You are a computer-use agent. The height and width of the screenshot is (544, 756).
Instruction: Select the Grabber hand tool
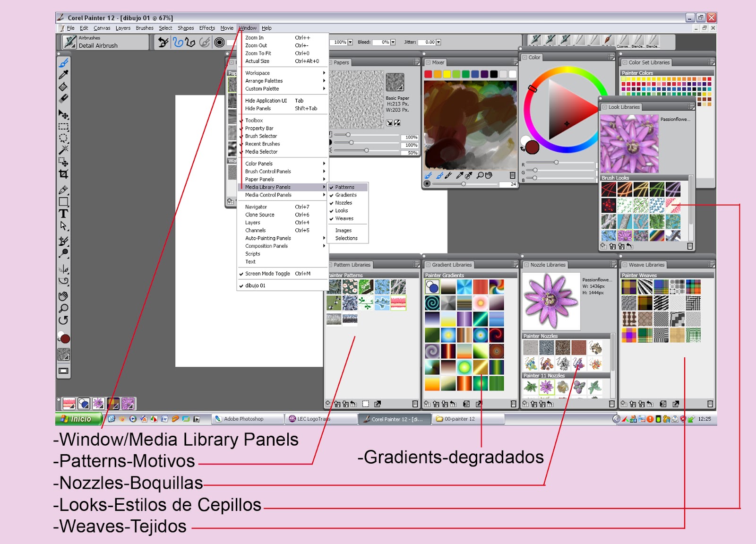pos(63,296)
